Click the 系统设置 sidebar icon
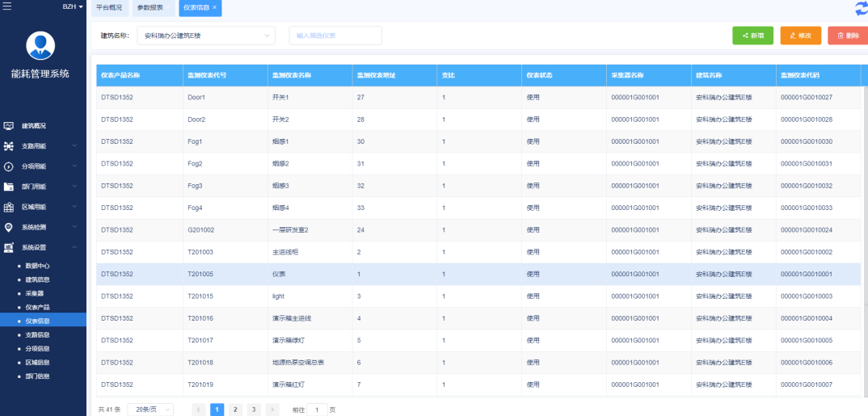The height and width of the screenshot is (416, 868). click(x=8, y=248)
